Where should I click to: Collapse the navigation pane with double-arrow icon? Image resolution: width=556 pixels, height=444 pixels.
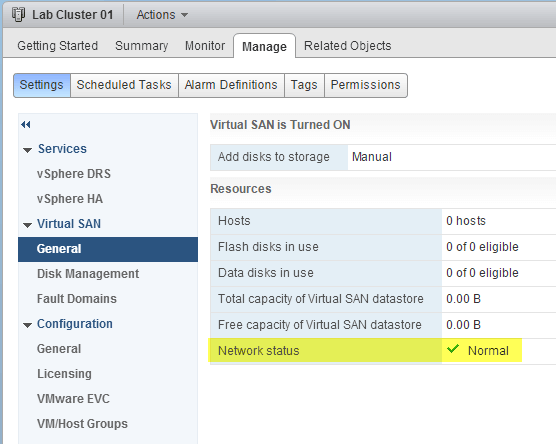[26, 124]
